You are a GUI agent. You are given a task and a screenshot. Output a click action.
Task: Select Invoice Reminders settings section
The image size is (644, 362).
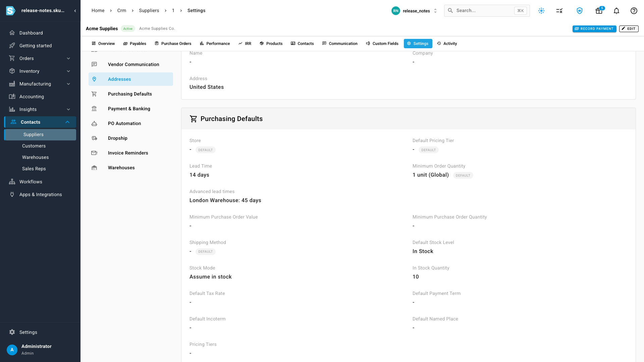(131, 153)
